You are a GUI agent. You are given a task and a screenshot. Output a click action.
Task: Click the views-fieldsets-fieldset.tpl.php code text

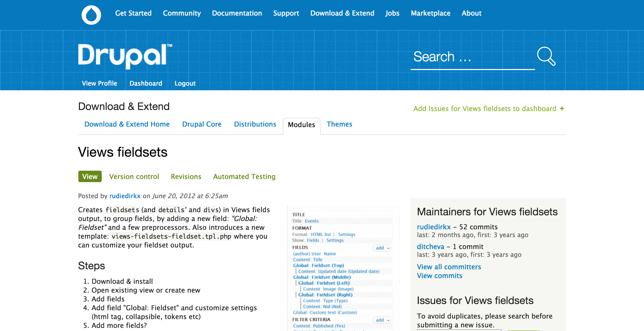[171, 236]
